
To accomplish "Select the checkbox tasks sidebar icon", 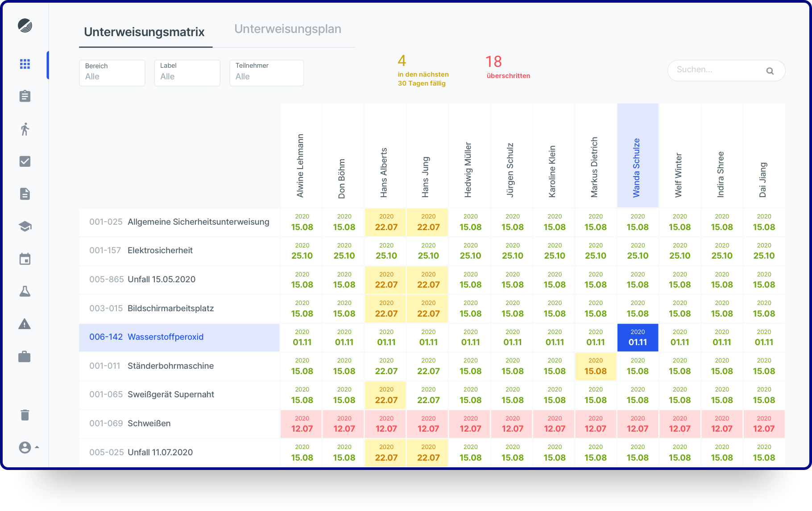I will click(25, 161).
